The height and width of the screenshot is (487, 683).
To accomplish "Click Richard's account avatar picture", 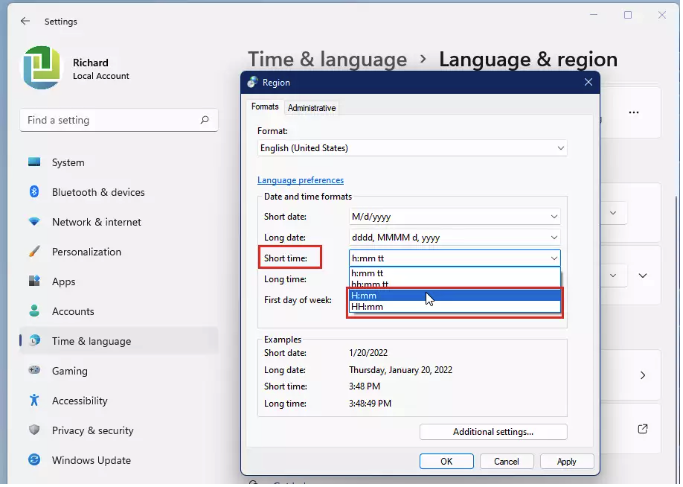I will coord(42,68).
